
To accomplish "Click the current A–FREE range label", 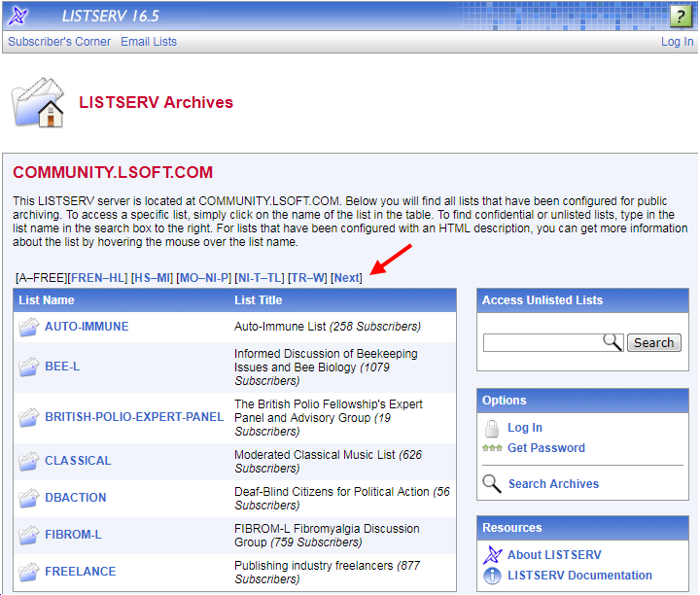I will pos(41,278).
